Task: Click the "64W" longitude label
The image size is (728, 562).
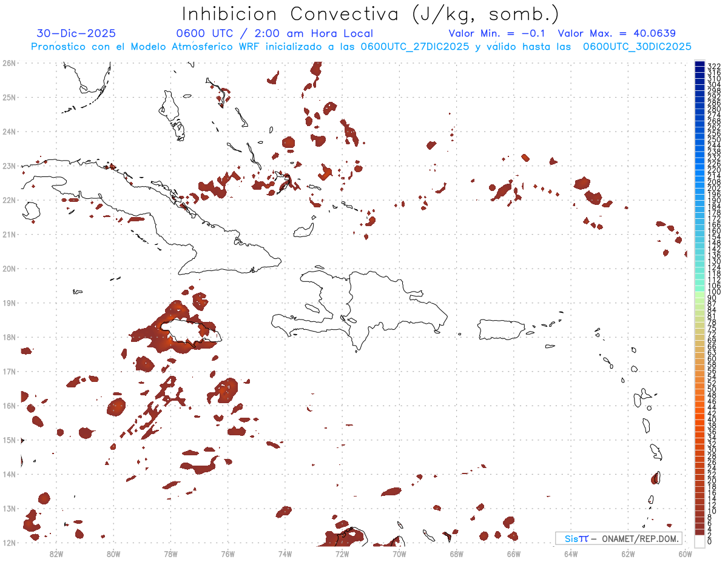Action: point(571,553)
